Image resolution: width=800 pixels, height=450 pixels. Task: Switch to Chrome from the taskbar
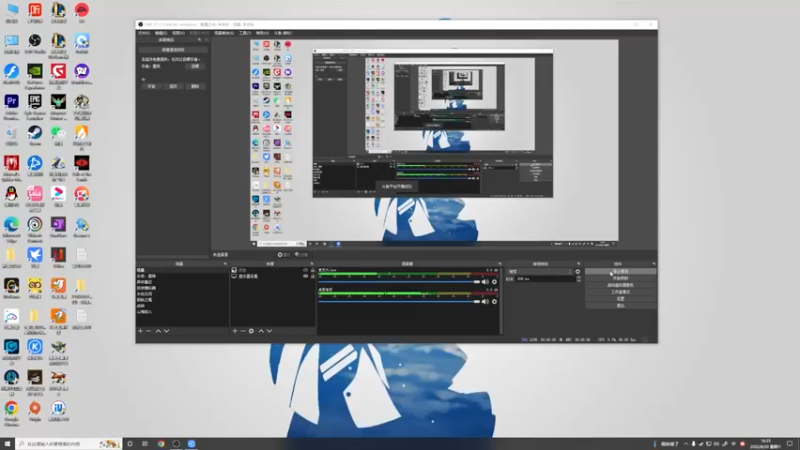[161, 444]
